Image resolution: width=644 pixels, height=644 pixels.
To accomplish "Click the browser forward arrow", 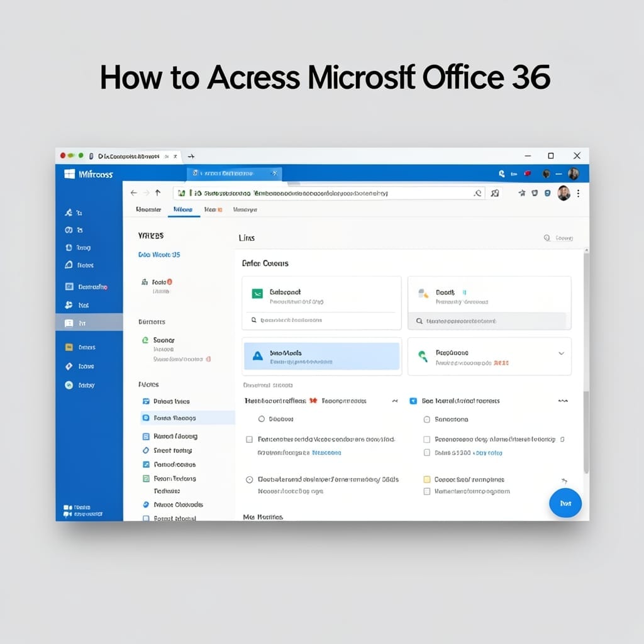I will coord(146,192).
